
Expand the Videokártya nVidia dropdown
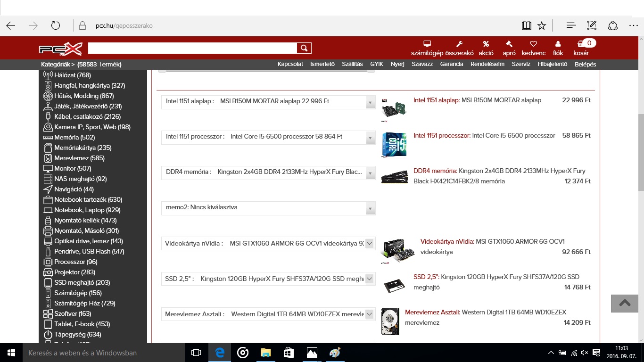point(370,243)
